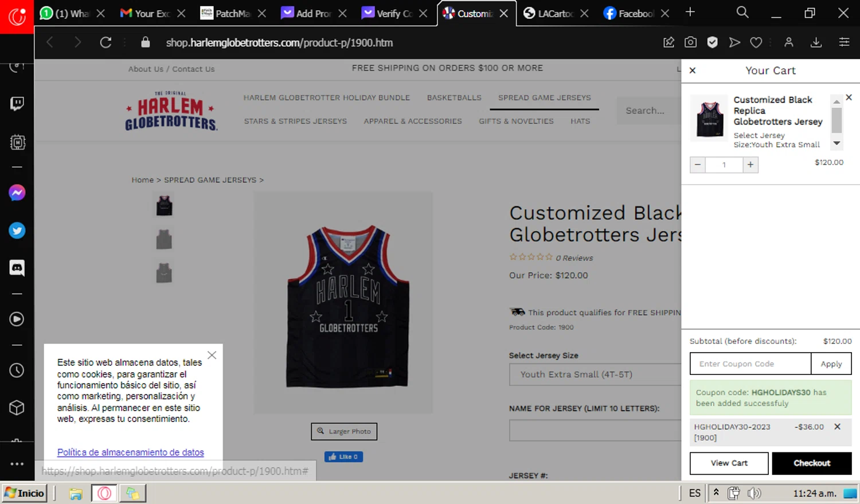Increase cart quantity with plus button
Viewport: 860px width, 504px height.
click(750, 165)
